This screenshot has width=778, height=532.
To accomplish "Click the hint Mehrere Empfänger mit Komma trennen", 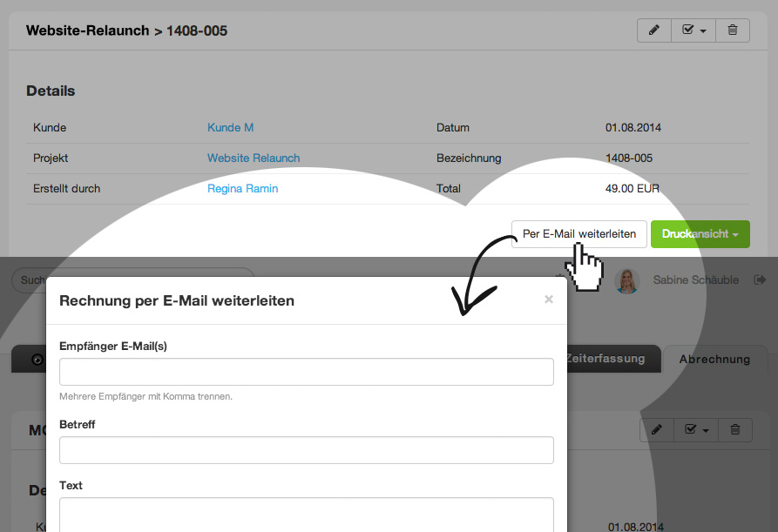I will tap(145, 397).
